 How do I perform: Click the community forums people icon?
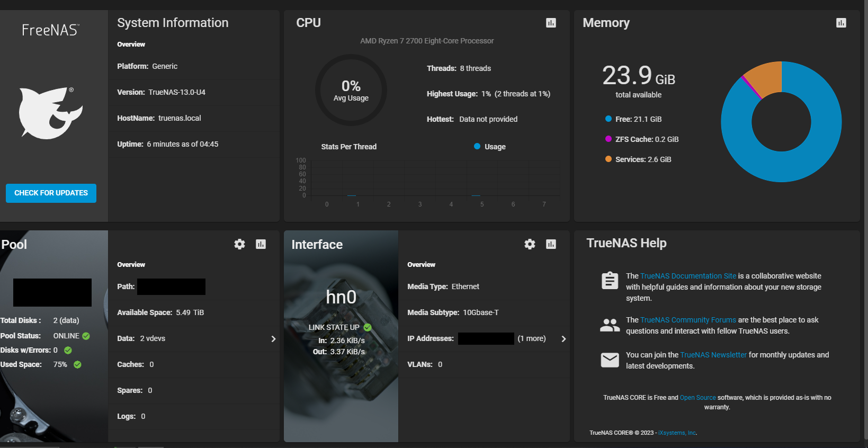click(x=610, y=325)
